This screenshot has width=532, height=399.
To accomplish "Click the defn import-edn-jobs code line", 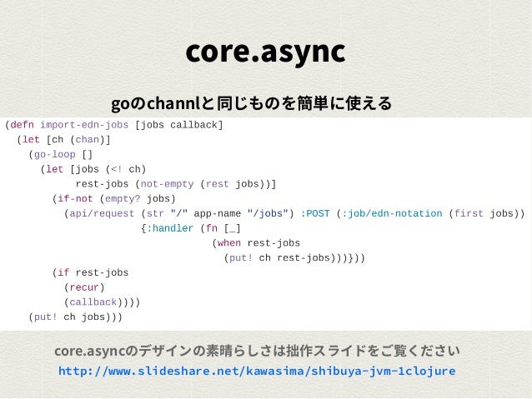I will (114, 125).
